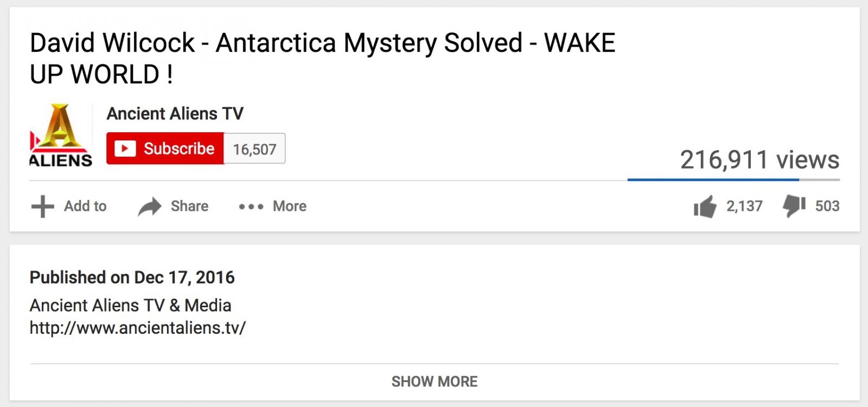Expand description with SHOW MORE
This screenshot has height=407, width=868.
click(x=435, y=382)
